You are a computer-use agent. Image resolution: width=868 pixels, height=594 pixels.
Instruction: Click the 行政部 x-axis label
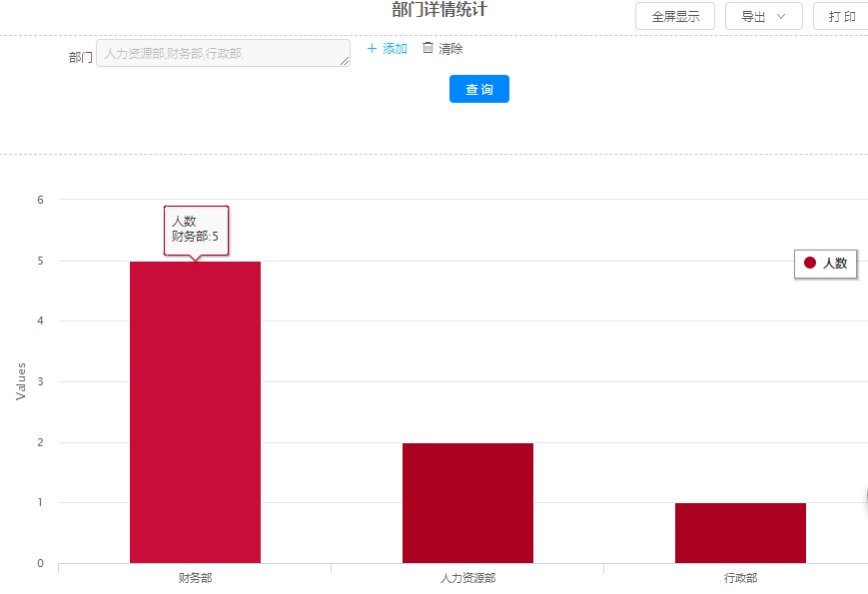pos(740,578)
